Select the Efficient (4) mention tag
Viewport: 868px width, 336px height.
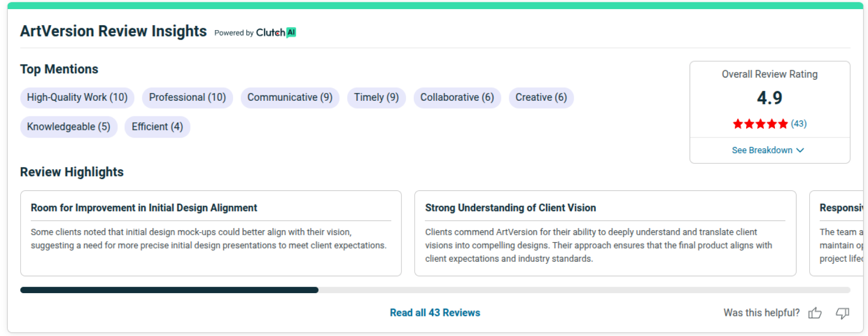coord(157,127)
